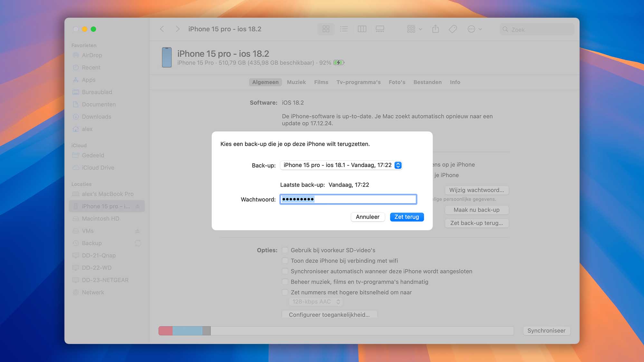The height and width of the screenshot is (362, 644).
Task: Click the Annuleer button
Action: coord(367,217)
